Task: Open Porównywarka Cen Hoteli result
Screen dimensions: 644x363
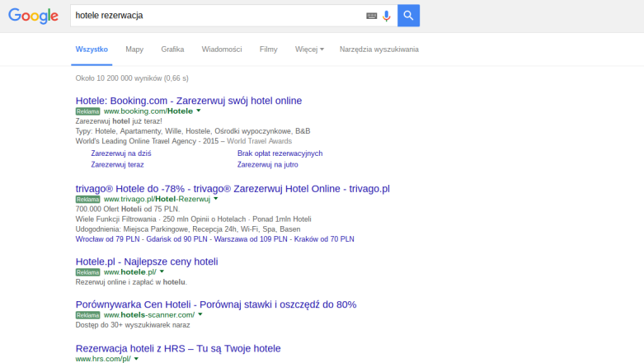Action: (216, 304)
